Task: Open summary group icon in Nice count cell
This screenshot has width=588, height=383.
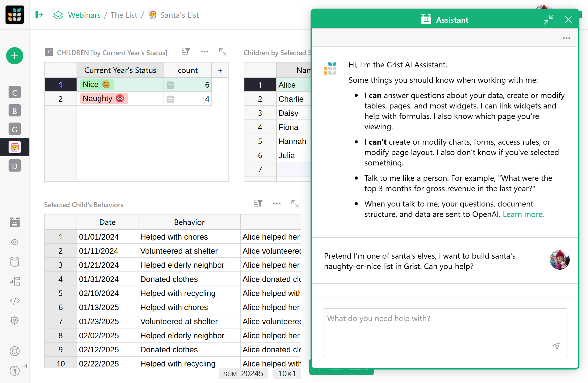Action: (170, 85)
